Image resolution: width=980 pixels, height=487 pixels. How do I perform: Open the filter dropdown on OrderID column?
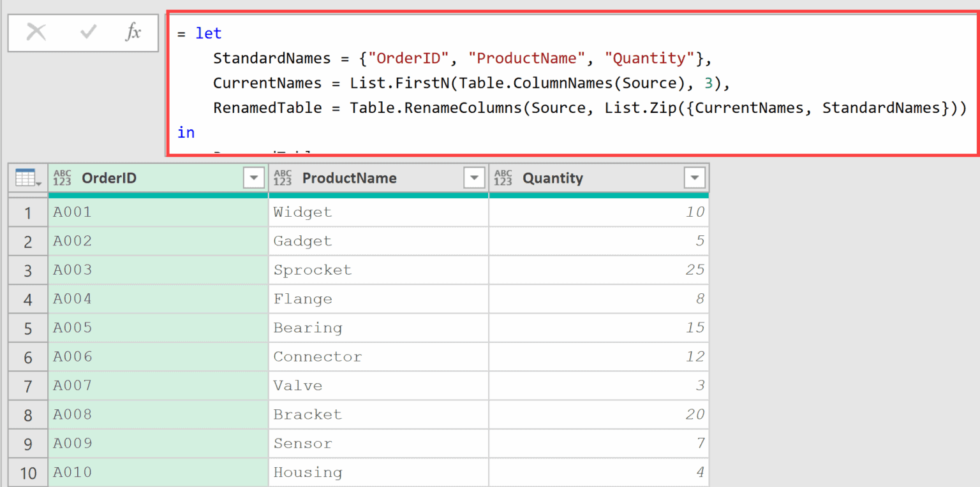tap(254, 178)
